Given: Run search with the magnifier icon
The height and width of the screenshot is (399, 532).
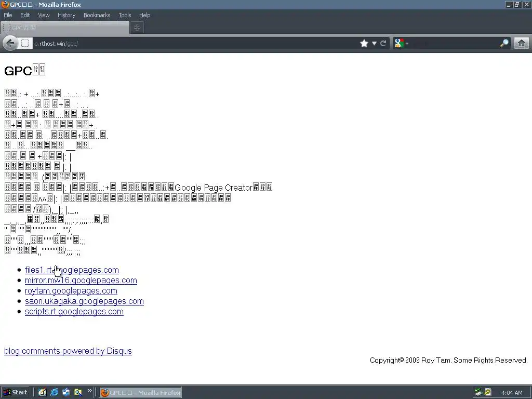Looking at the screenshot, I should point(504,44).
